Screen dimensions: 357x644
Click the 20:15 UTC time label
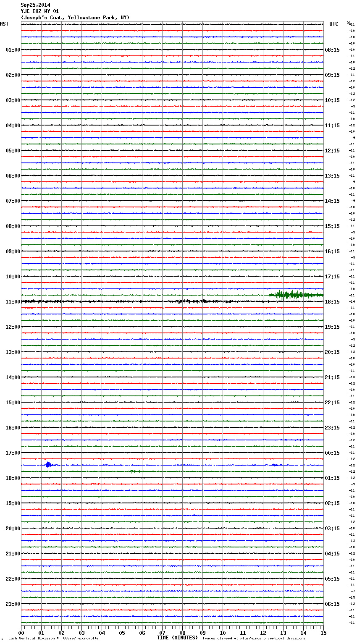(x=332, y=352)
